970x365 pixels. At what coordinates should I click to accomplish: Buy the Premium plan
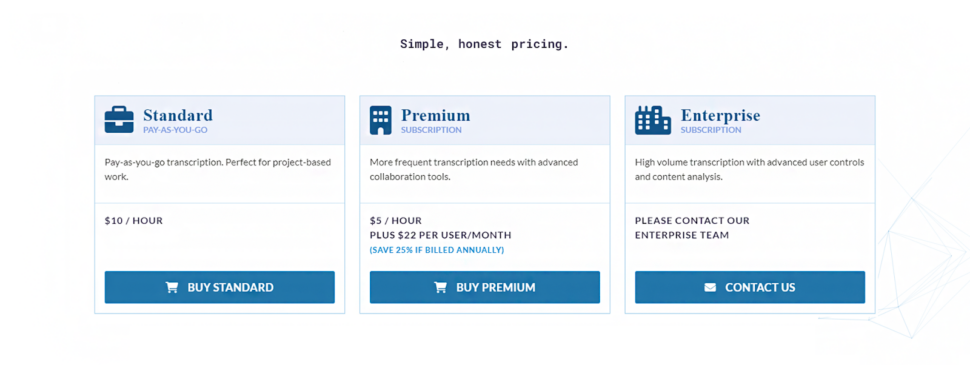click(x=485, y=287)
